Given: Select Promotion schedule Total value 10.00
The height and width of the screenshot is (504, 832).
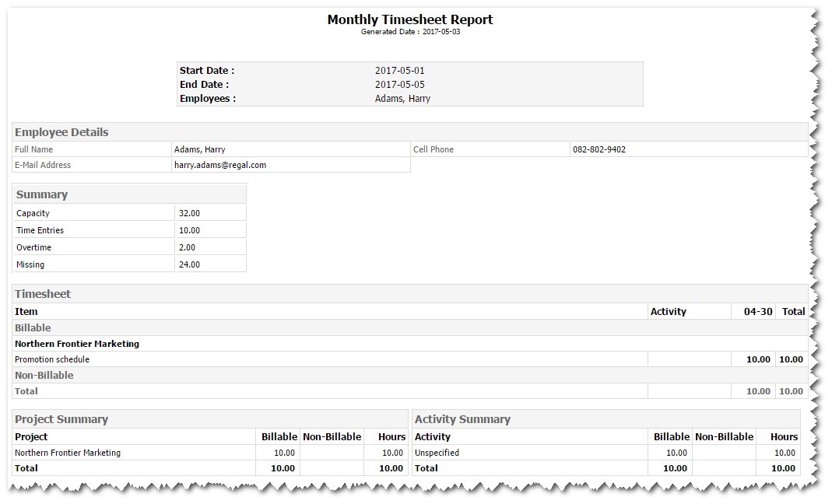Looking at the screenshot, I should click(x=791, y=359).
